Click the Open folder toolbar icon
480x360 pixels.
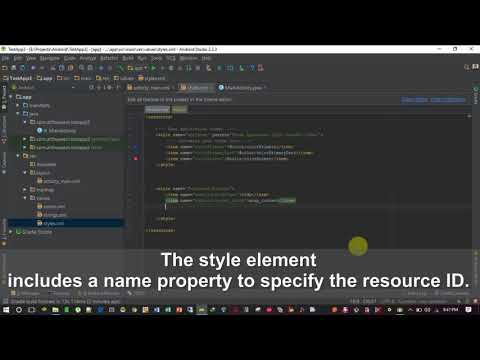[x=5, y=68]
